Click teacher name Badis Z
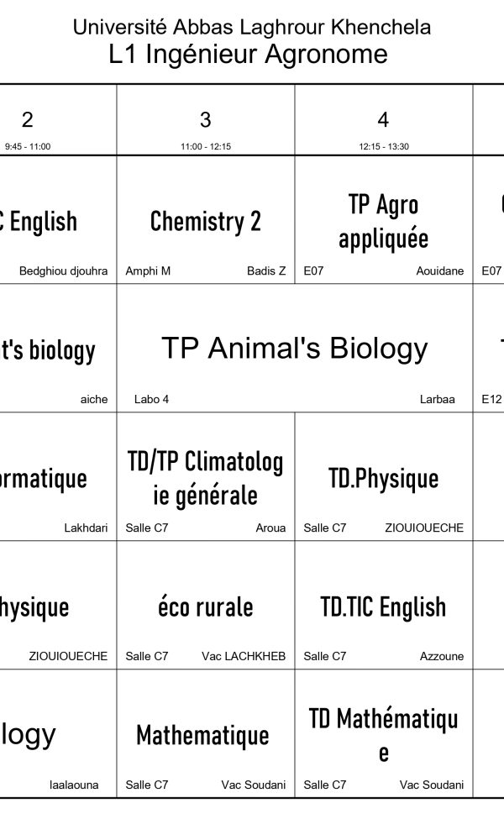Image resolution: width=504 pixels, height=840 pixels. [x=266, y=271]
